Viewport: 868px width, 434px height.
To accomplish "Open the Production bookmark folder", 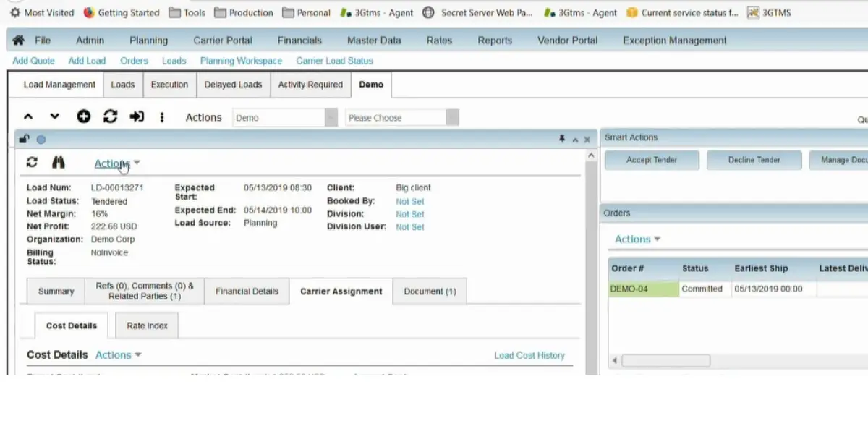I will click(244, 12).
